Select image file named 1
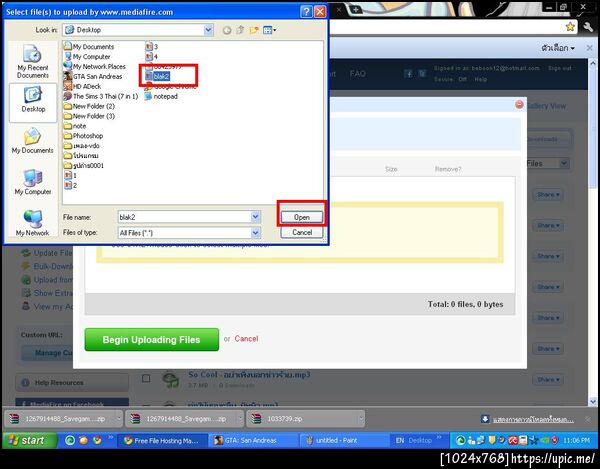Image resolution: width=600 pixels, height=469 pixels. coord(71,176)
